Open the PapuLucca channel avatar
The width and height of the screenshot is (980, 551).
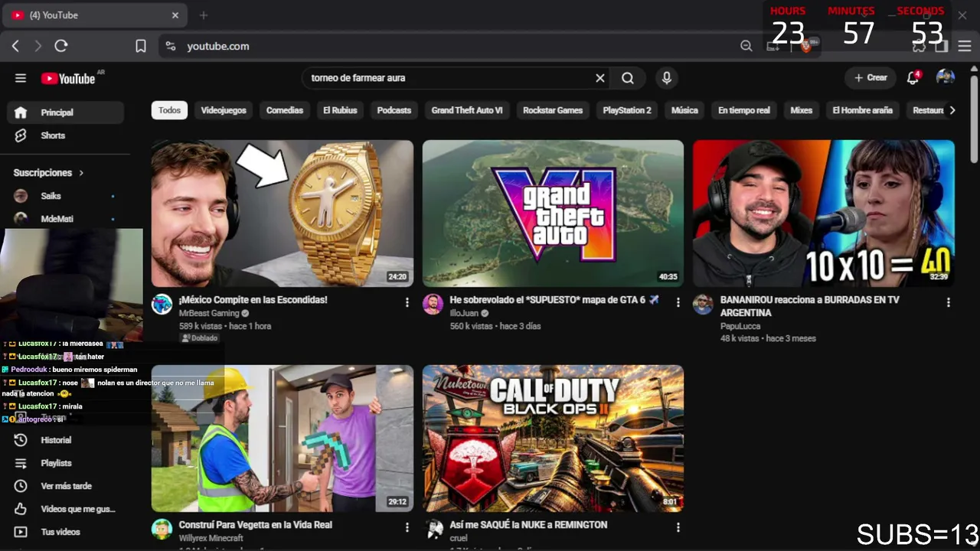click(x=703, y=304)
